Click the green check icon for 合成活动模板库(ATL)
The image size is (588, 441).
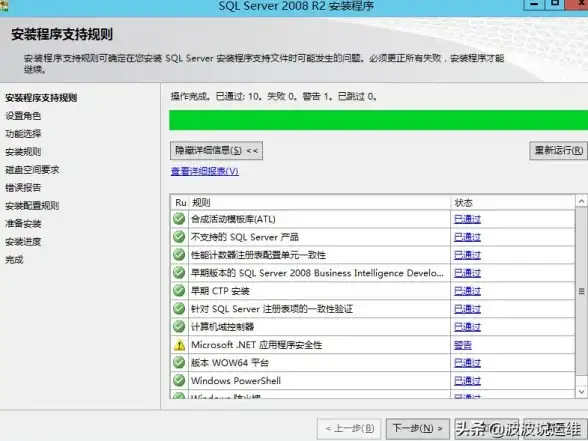tap(179, 219)
